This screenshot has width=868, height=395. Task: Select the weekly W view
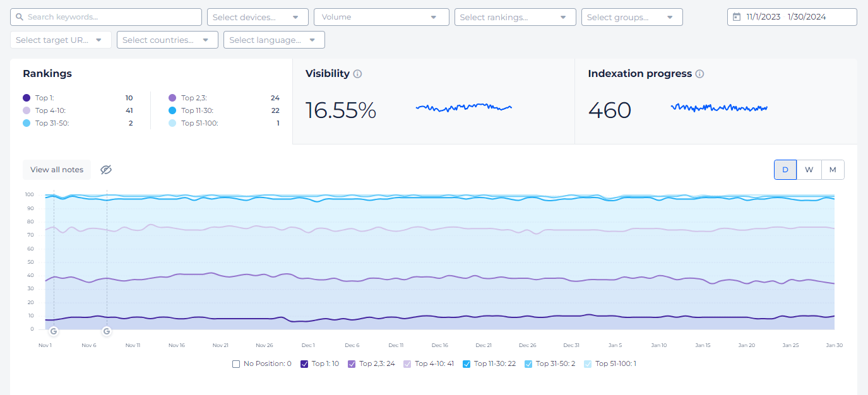pos(809,170)
